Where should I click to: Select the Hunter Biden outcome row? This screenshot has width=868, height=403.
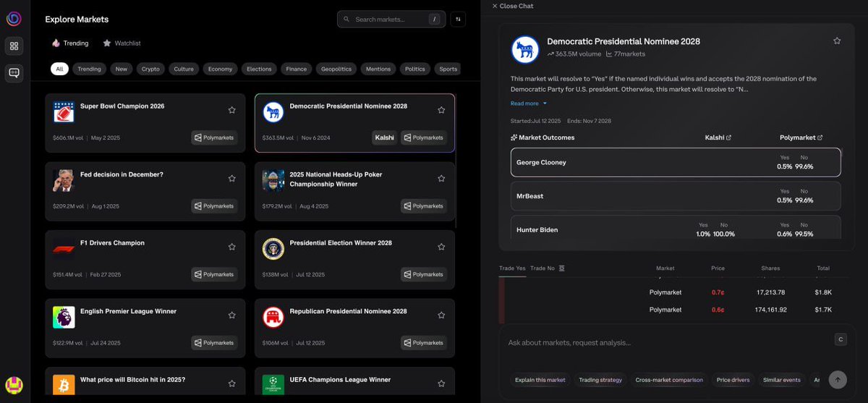click(x=676, y=227)
